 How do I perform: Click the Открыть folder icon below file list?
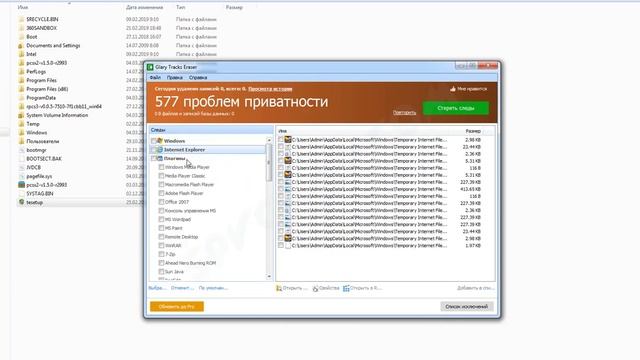pyautogui.click(x=279, y=288)
